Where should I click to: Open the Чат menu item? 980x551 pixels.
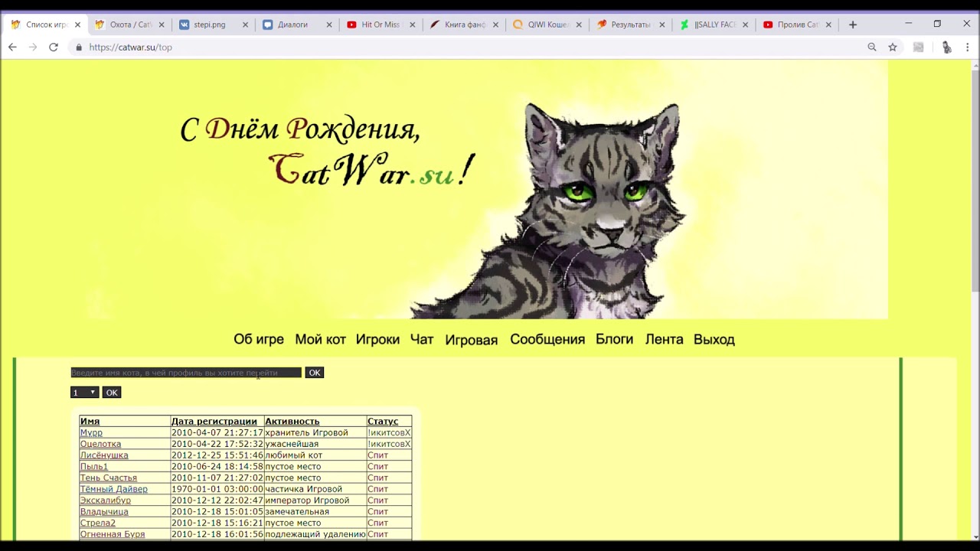point(422,339)
